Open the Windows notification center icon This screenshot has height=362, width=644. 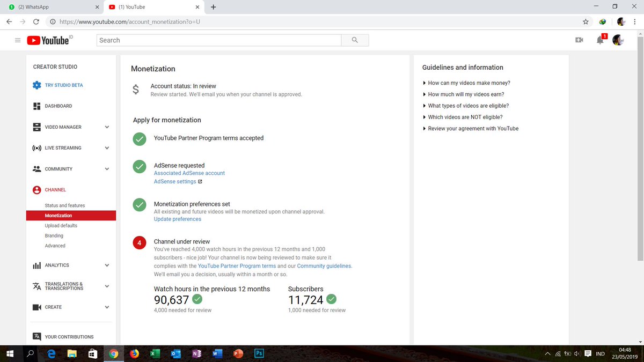[588, 353]
